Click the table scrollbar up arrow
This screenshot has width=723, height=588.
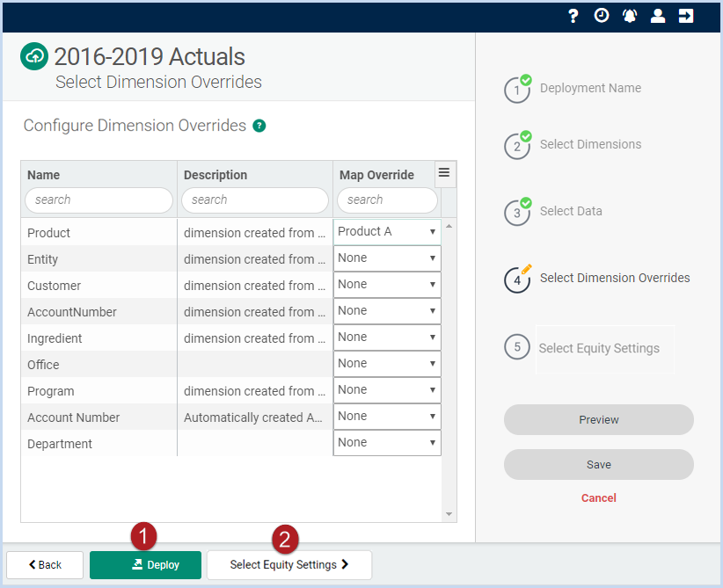449,226
